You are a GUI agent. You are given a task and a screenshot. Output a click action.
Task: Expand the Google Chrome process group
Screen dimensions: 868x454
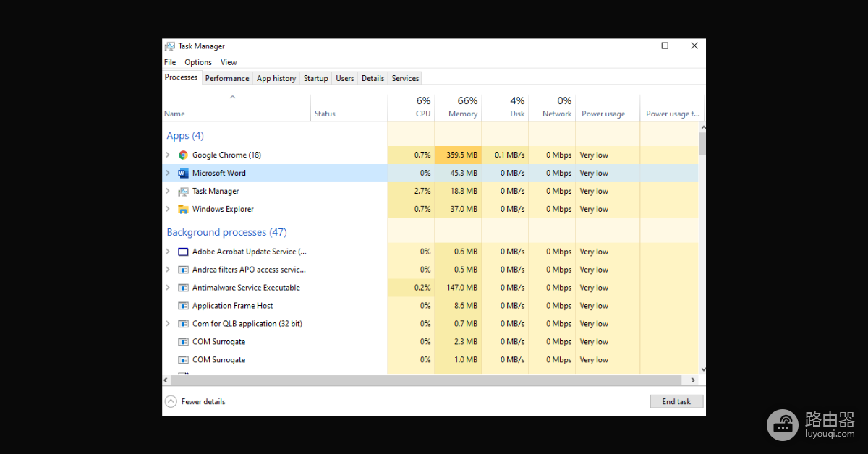(168, 155)
